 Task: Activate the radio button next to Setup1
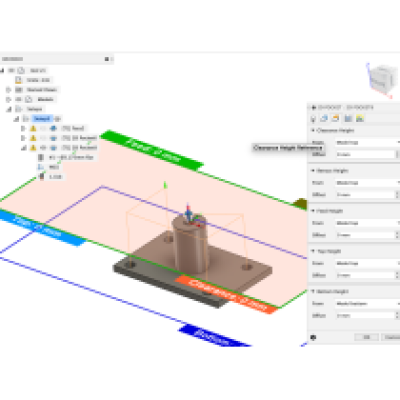[x=58, y=119]
